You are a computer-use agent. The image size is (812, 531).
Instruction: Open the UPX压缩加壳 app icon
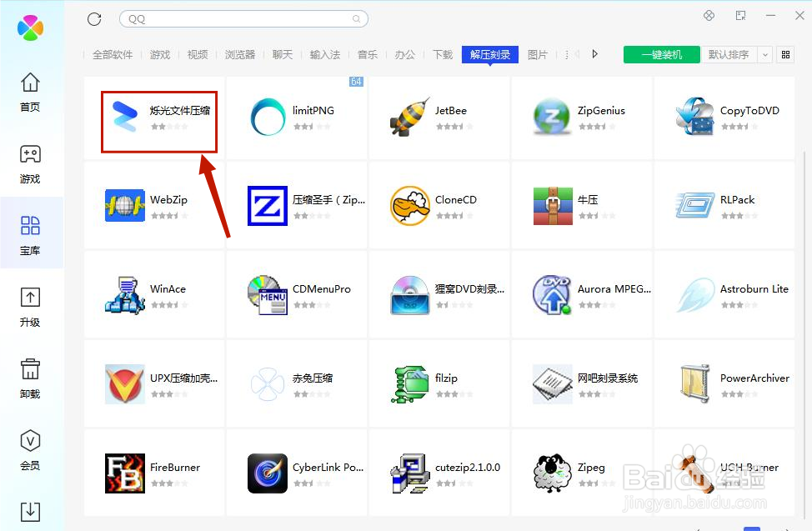point(125,384)
